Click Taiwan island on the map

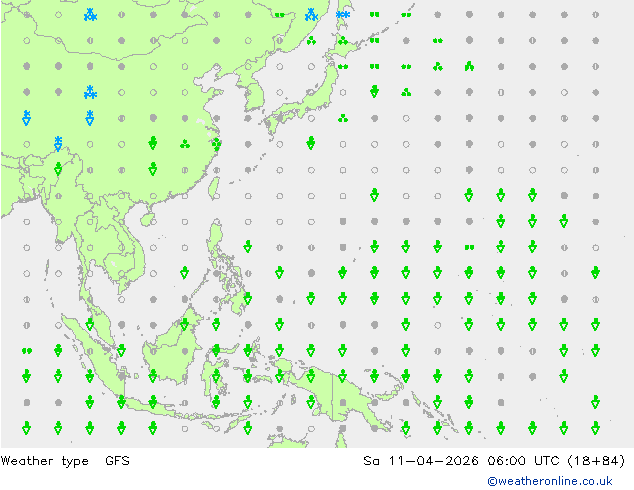click(214, 188)
